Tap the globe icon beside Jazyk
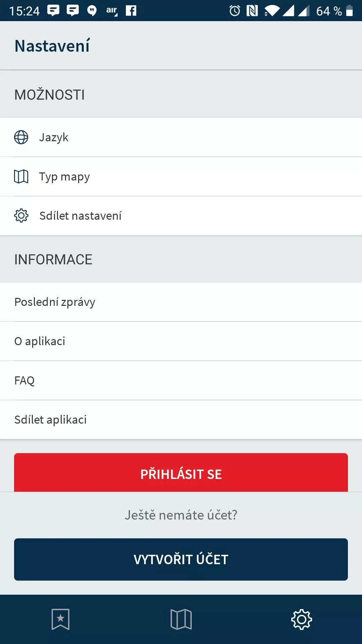362x644 pixels. coord(21,137)
